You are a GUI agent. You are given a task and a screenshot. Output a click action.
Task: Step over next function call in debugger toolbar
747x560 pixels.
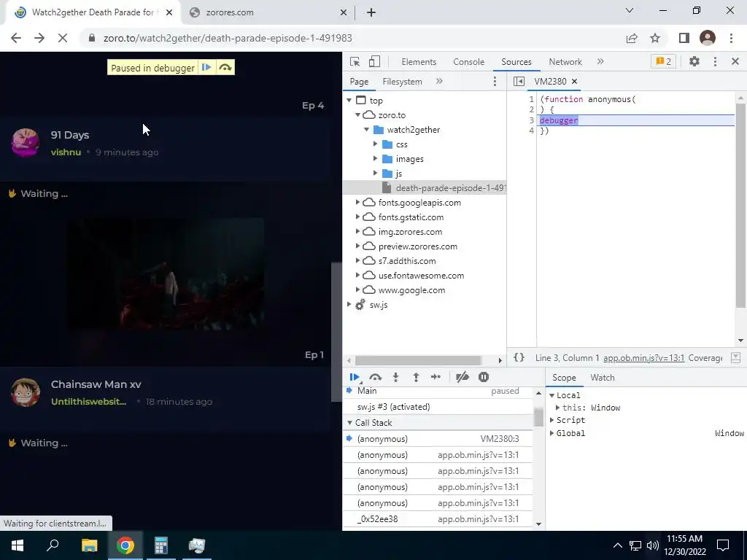click(x=376, y=377)
